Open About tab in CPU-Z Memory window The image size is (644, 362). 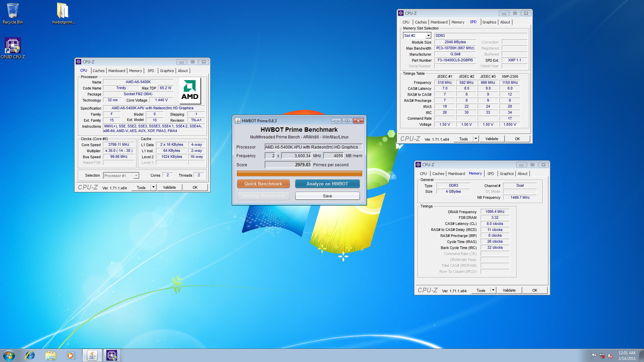coord(523,174)
